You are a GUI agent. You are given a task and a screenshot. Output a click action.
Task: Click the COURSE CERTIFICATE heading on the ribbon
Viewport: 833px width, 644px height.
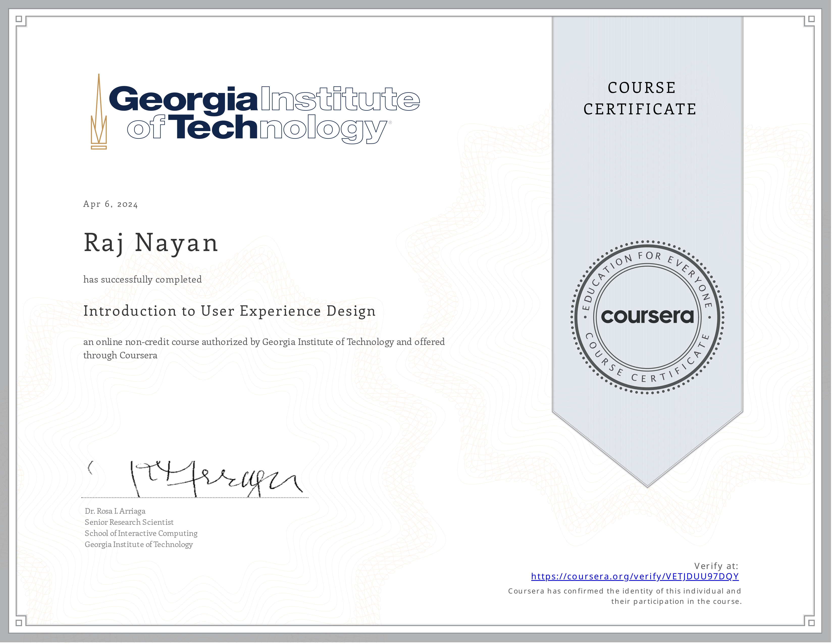click(x=640, y=98)
